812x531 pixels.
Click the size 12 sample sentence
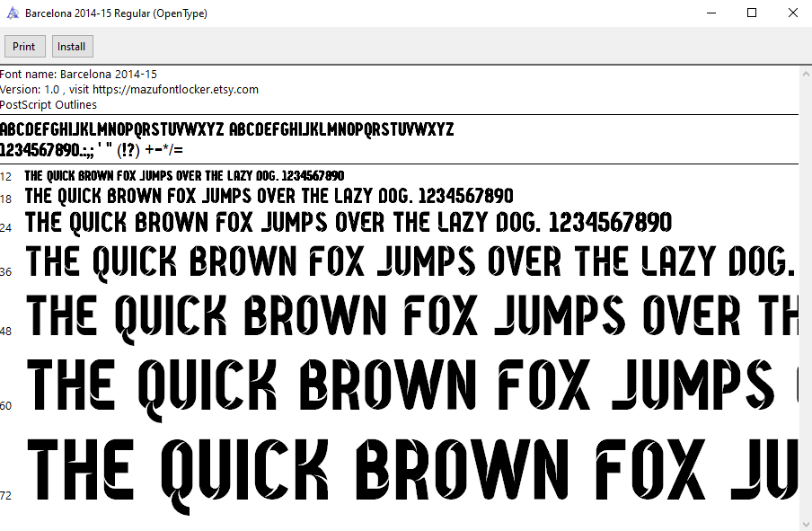(x=184, y=176)
